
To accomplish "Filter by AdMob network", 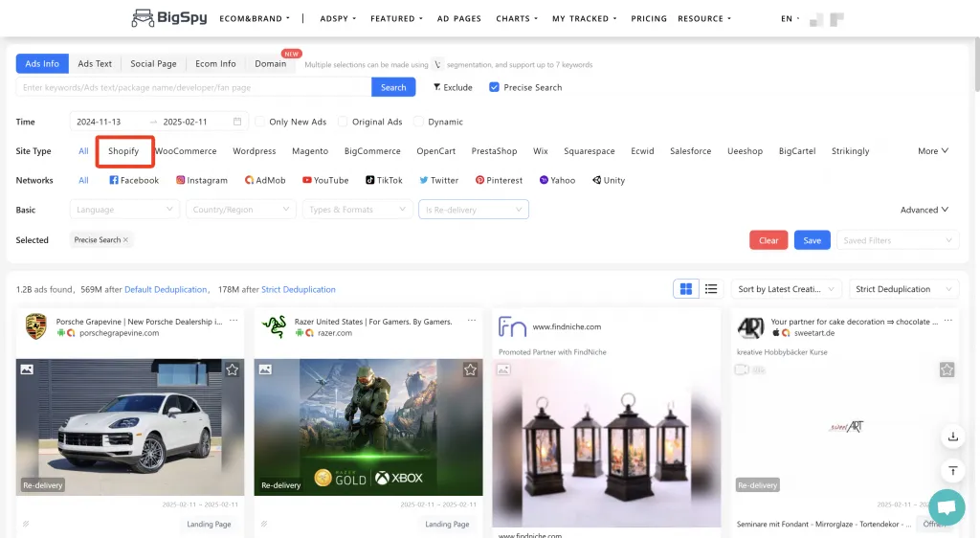I will (x=265, y=180).
